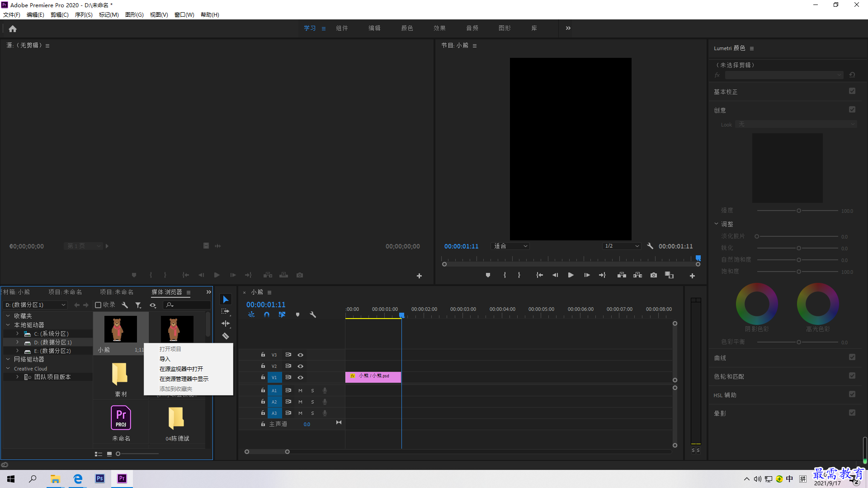Viewport: 868px width, 488px height.
Task: Toggle V1 track output eye
Action: (300, 377)
